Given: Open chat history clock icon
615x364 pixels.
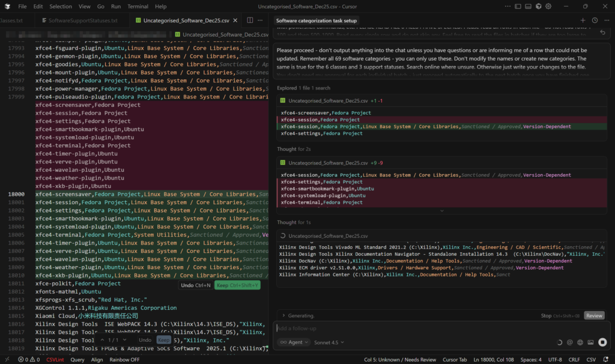Looking at the screenshot, I should coord(595,20).
